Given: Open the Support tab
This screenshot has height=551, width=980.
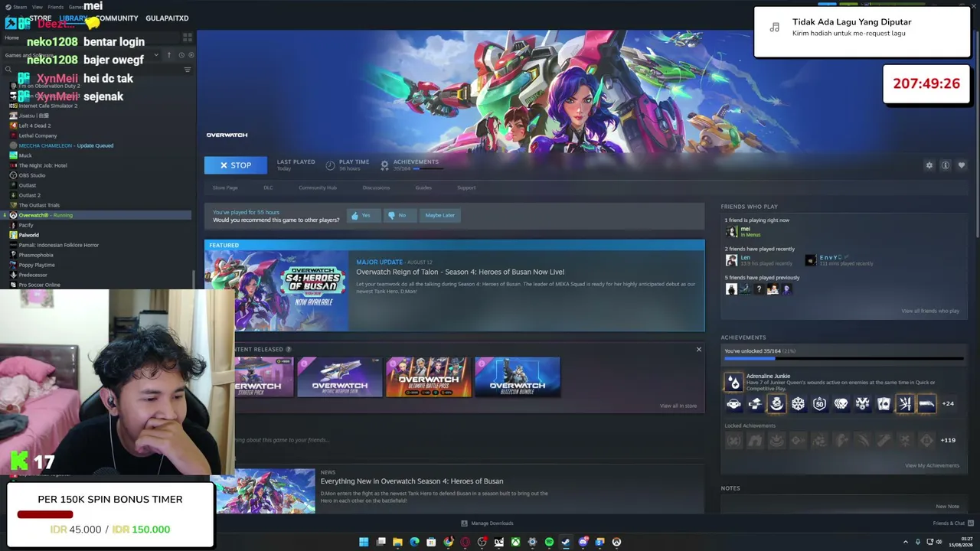Looking at the screenshot, I should click(x=466, y=187).
